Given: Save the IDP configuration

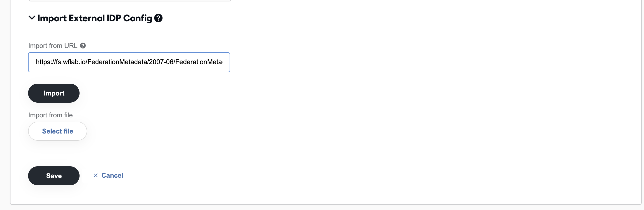Looking at the screenshot, I should click(x=54, y=176).
